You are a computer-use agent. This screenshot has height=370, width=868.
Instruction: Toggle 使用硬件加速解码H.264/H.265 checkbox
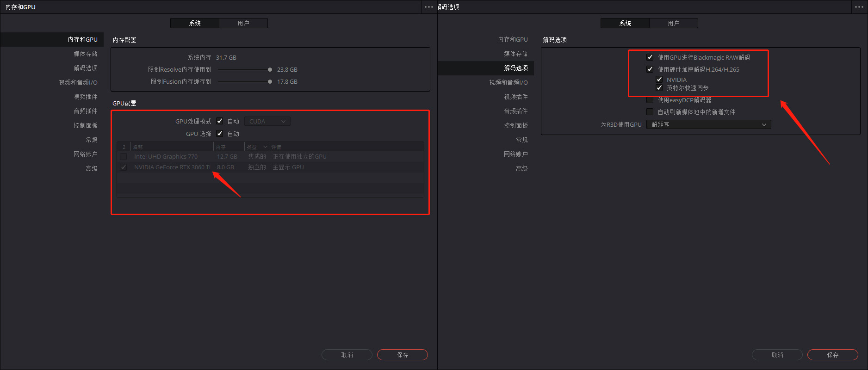tap(650, 69)
